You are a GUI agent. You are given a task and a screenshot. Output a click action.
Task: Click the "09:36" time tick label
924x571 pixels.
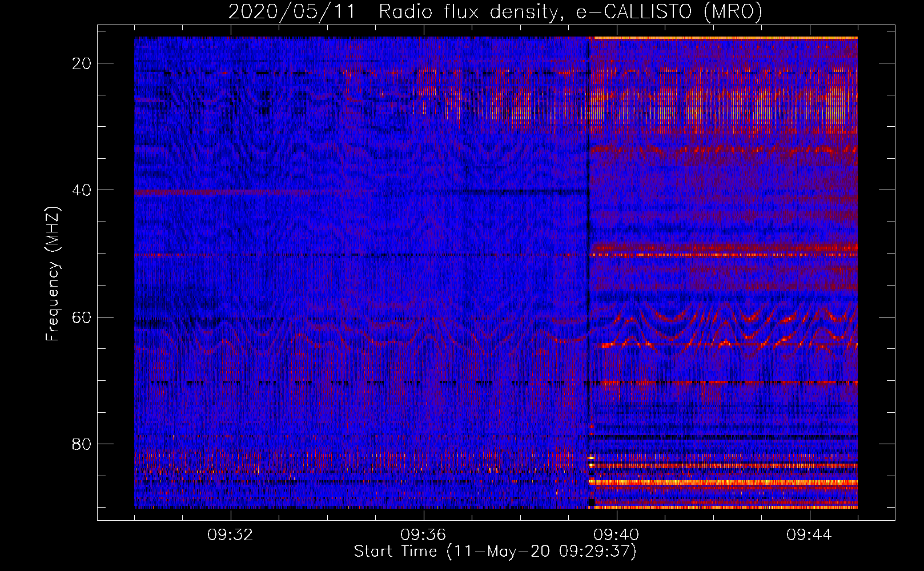click(423, 535)
